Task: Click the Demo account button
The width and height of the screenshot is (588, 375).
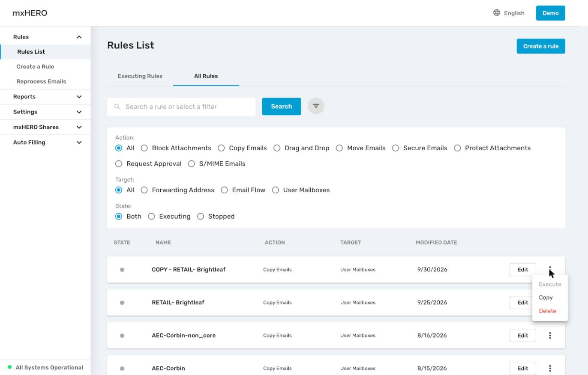Action: point(551,13)
